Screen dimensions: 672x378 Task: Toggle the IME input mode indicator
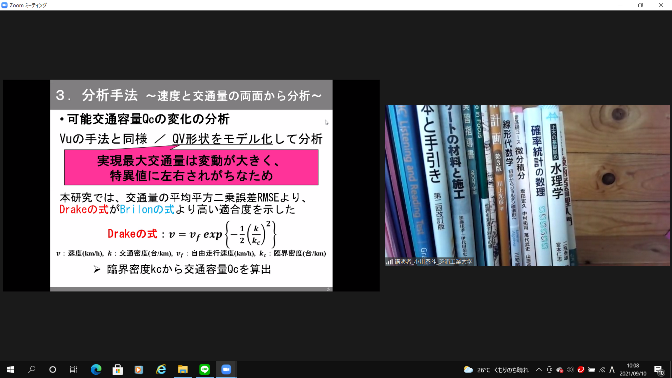(x=612, y=370)
